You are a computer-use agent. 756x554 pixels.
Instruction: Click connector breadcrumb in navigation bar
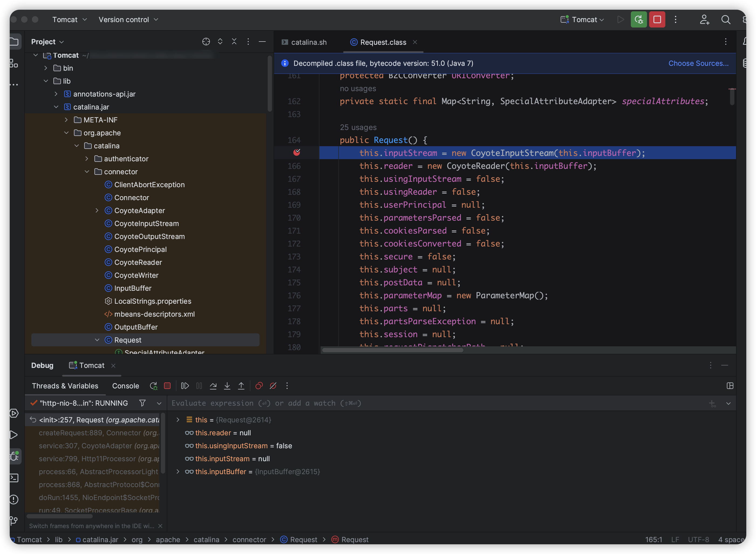click(249, 540)
